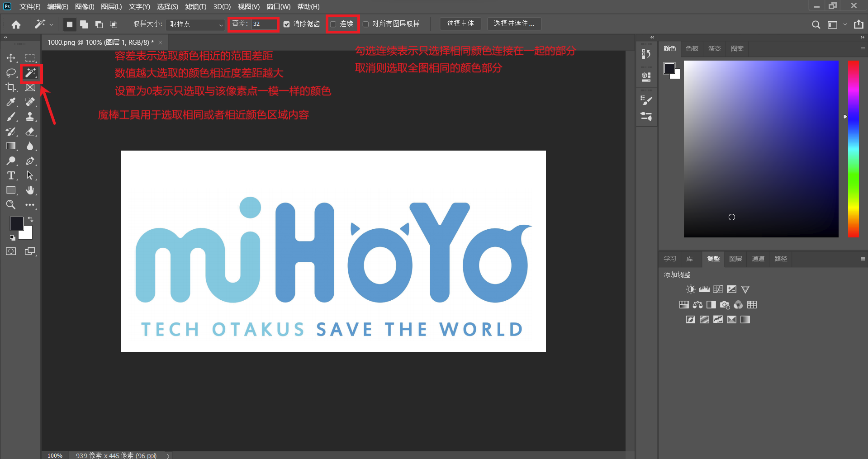The image size is (868, 459).
Task: Swap foreground and background colors
Action: pos(30,219)
